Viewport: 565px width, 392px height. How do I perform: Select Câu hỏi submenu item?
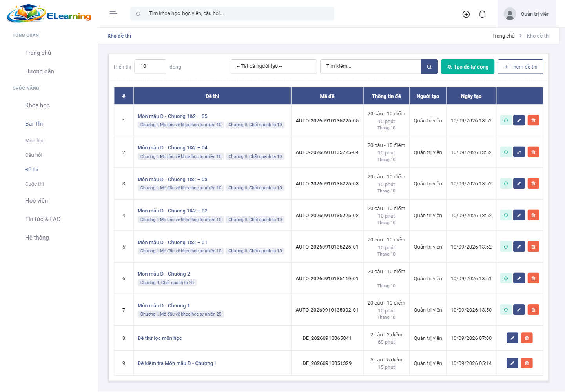(34, 155)
